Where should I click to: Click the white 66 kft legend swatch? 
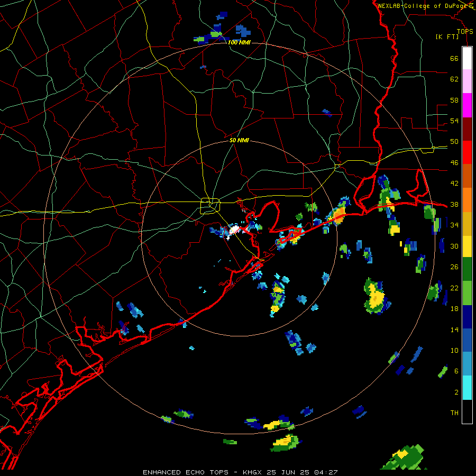(467, 58)
